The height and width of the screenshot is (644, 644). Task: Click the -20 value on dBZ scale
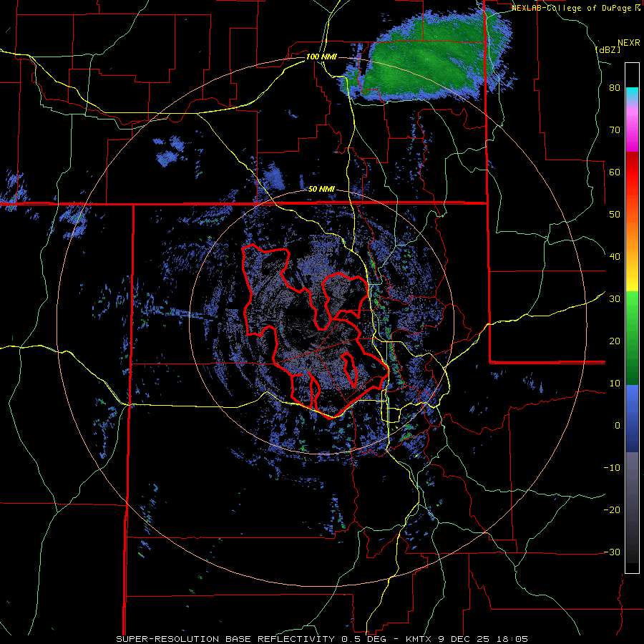(x=612, y=510)
